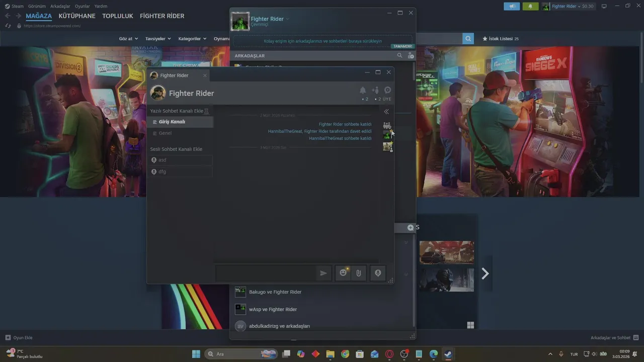The width and height of the screenshot is (644, 362).
Task: Open the Oyunlar menu
Action: pyautogui.click(x=82, y=6)
